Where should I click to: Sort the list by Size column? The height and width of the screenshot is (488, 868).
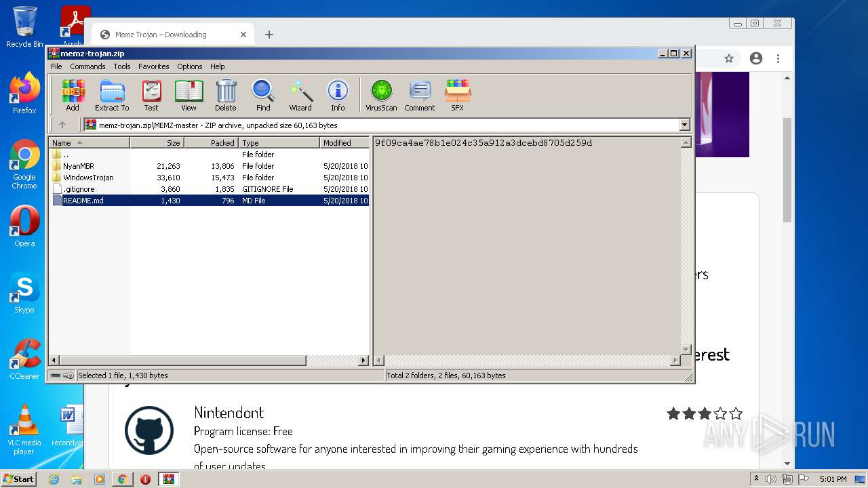(157, 143)
